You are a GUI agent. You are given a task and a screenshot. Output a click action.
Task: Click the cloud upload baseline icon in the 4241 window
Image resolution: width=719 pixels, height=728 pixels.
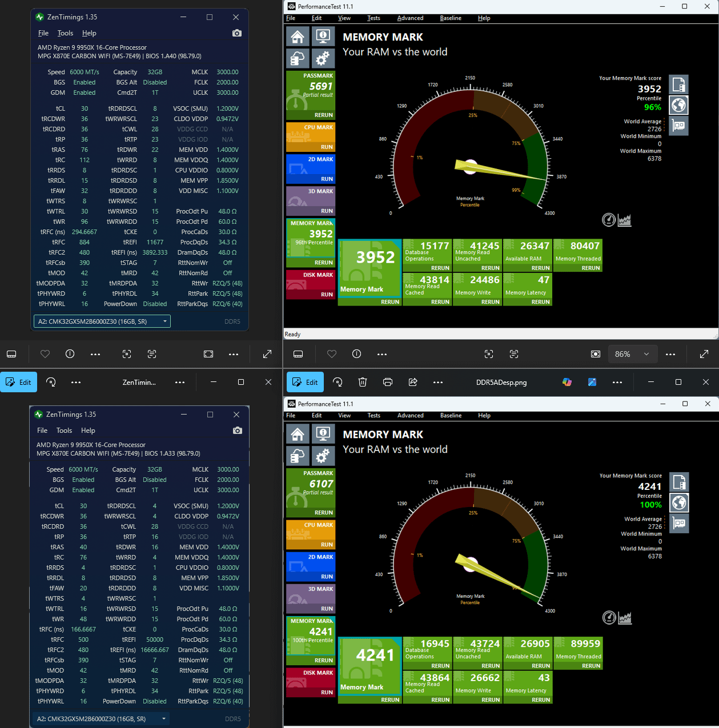click(x=298, y=456)
